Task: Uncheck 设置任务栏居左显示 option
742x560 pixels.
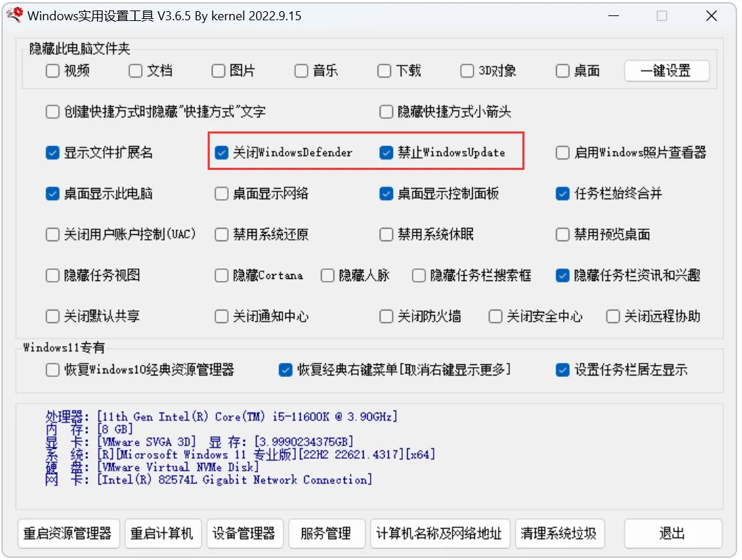Action: (563, 370)
